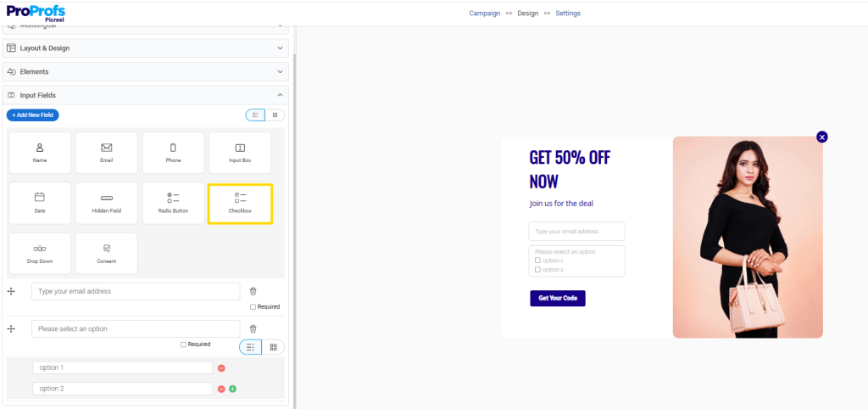The height and width of the screenshot is (409, 868).
Task: Add the Date field tile
Action: tap(40, 204)
